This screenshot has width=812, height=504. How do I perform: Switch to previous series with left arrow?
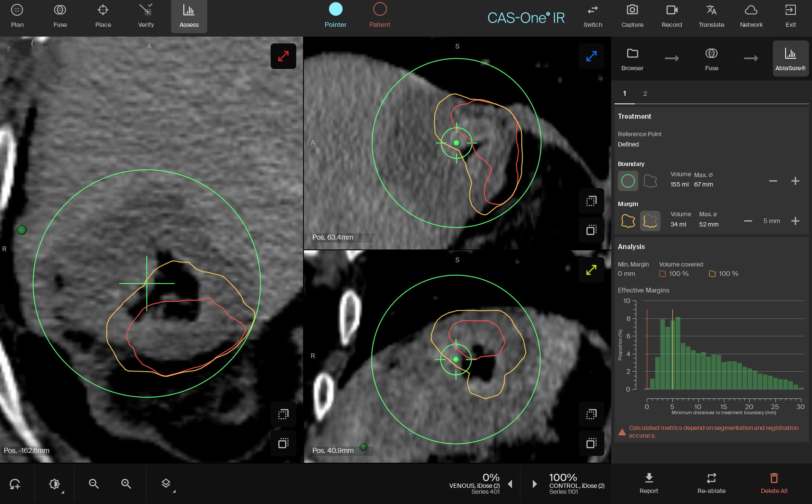click(510, 484)
